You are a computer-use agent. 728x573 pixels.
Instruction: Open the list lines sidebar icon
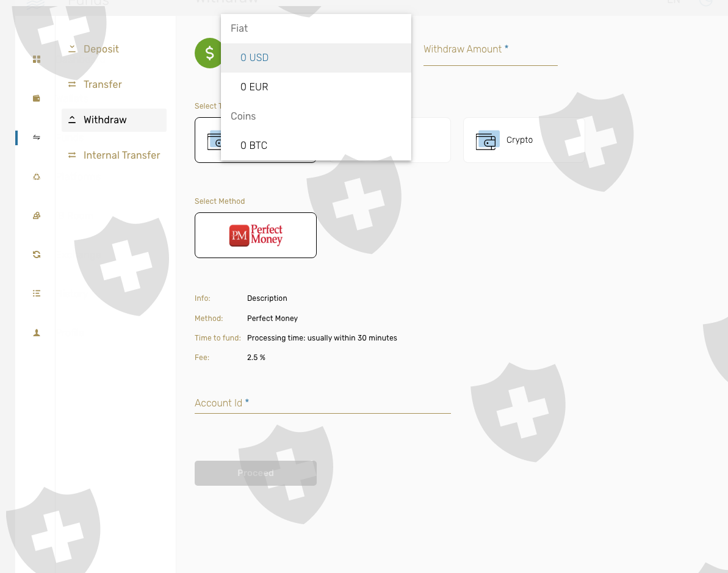point(36,294)
